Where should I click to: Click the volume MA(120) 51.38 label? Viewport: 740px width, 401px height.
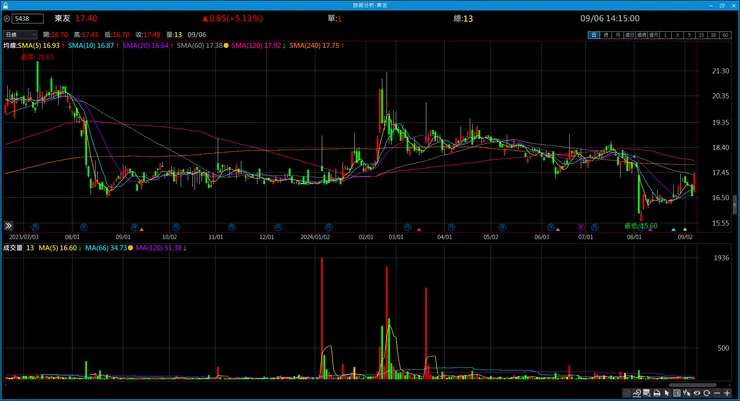pos(158,248)
